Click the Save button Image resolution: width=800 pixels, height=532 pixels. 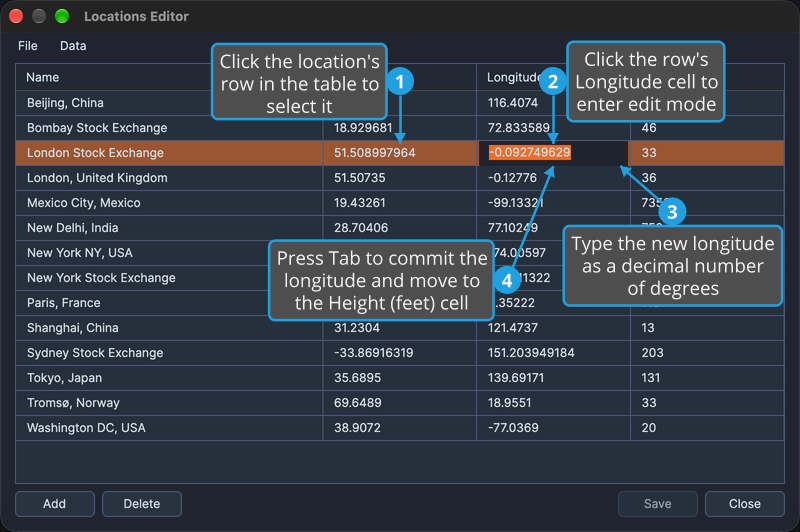658,504
